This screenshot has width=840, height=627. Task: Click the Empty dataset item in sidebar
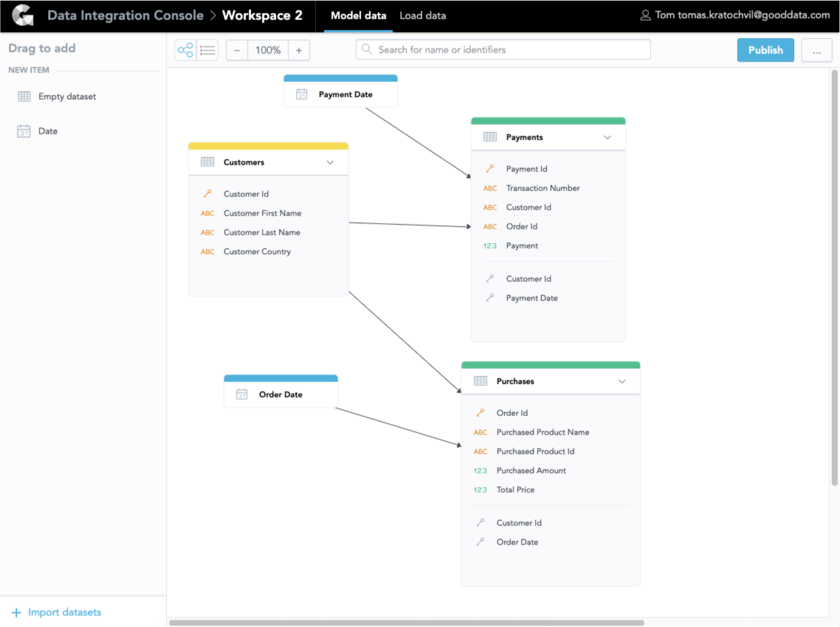click(x=67, y=96)
